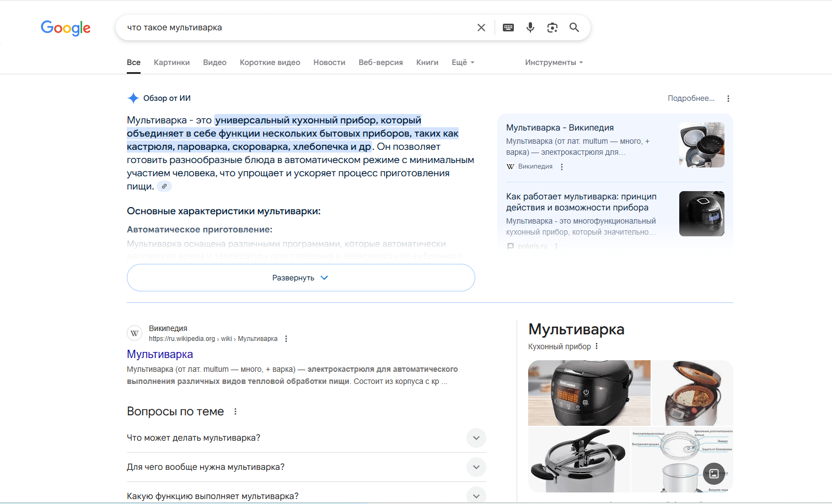This screenshot has width=832, height=504.
Task: Open search by image (Lens) icon
Action: click(x=552, y=28)
